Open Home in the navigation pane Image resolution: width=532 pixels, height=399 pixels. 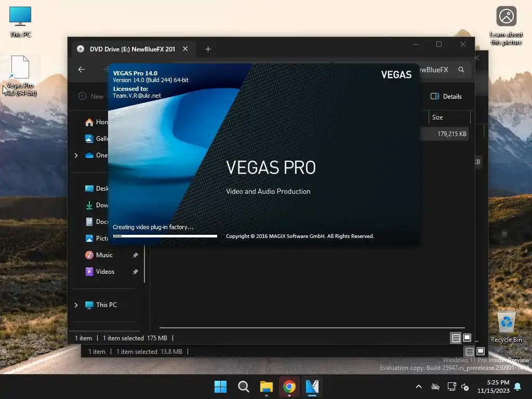[96, 122]
